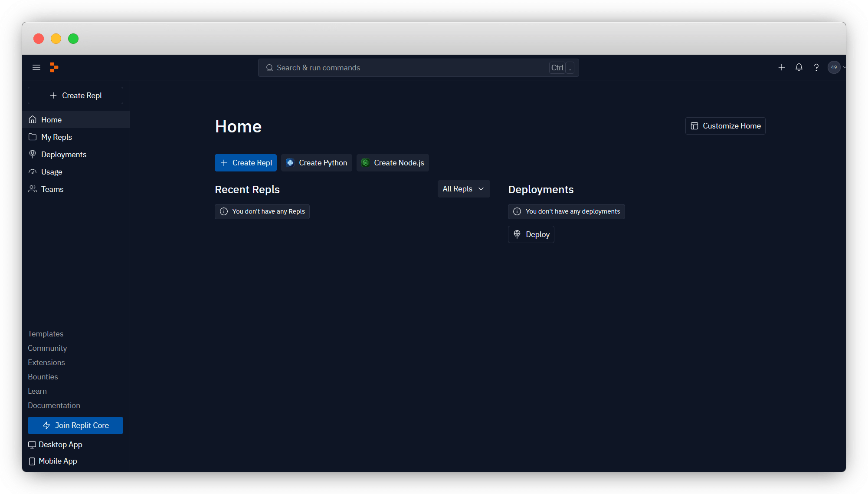This screenshot has width=868, height=494.
Task: Click the Create Repl button in sidebar
Action: (75, 96)
